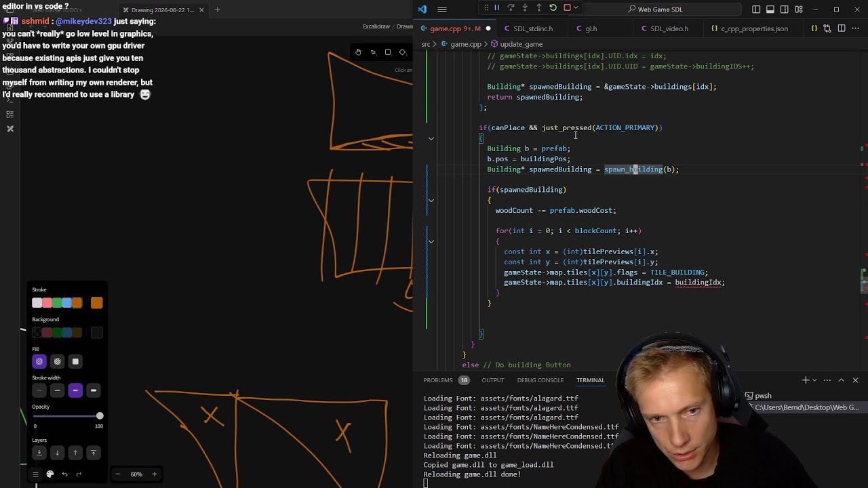The height and width of the screenshot is (488, 868).
Task: Redo in Excalidraw
Action: tap(79, 474)
